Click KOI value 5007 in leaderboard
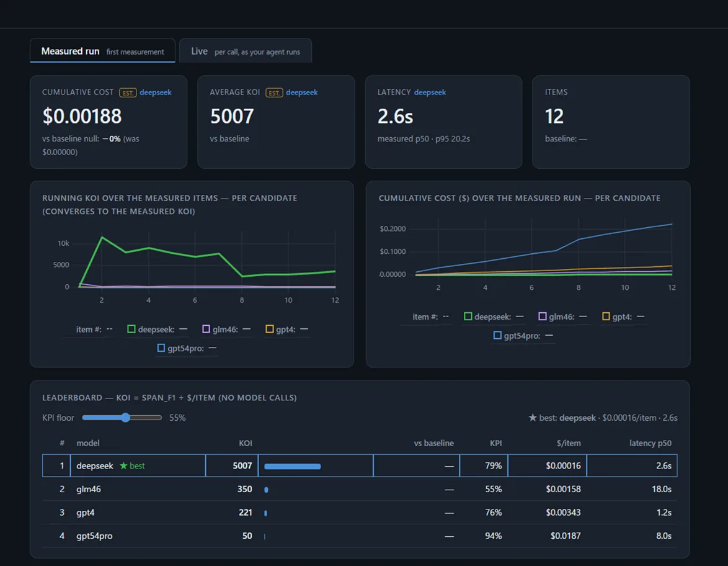The width and height of the screenshot is (728, 566). coord(242,465)
